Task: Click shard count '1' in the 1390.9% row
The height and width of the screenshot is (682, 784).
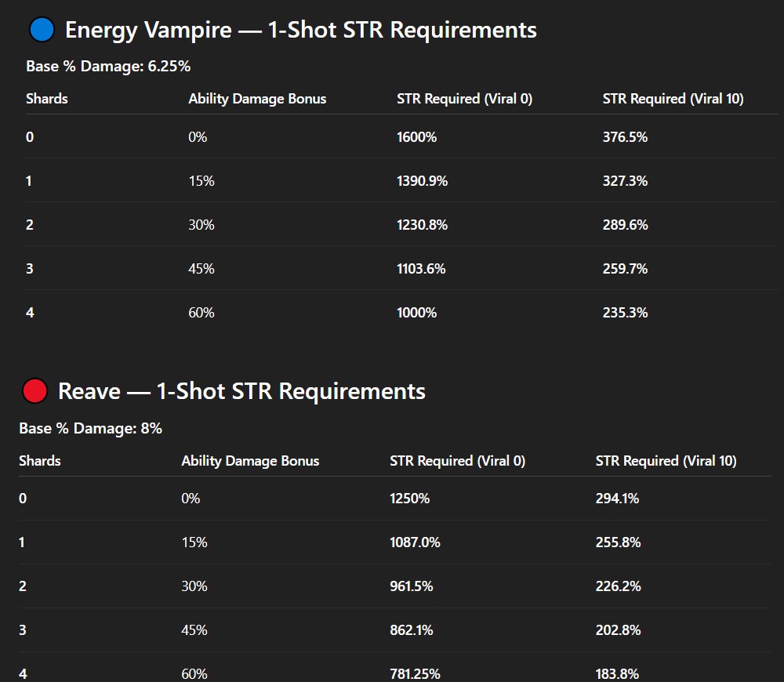Action: click(29, 181)
